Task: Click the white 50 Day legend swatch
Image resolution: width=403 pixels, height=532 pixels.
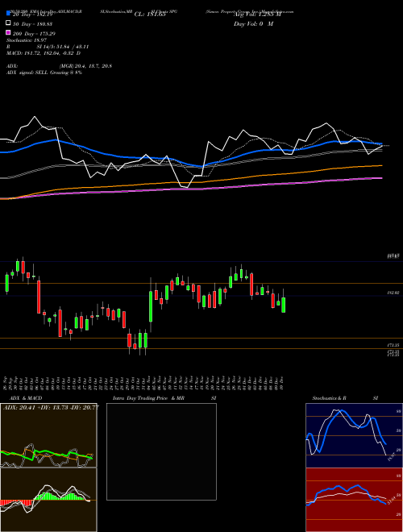Action: 8,23
